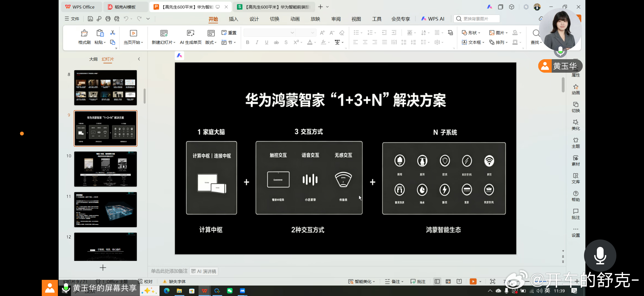Toggle bold formatting
The image size is (644, 296).
[247, 42]
